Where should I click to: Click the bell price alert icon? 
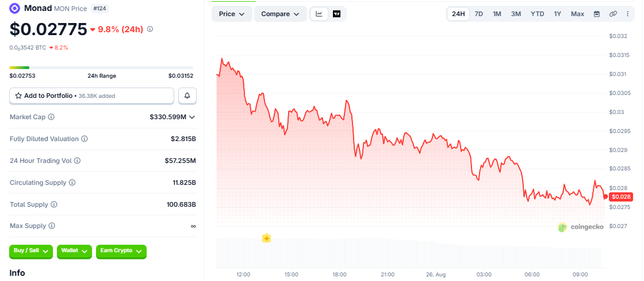pos(187,96)
